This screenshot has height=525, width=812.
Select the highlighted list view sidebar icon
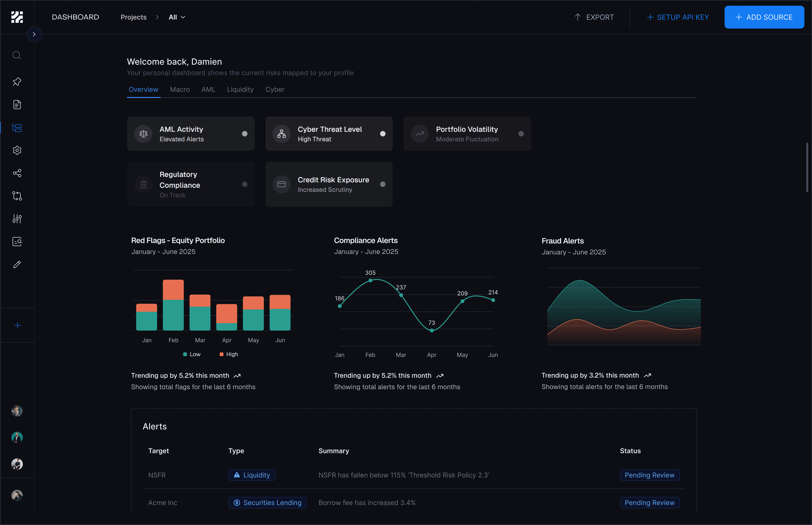(x=17, y=127)
